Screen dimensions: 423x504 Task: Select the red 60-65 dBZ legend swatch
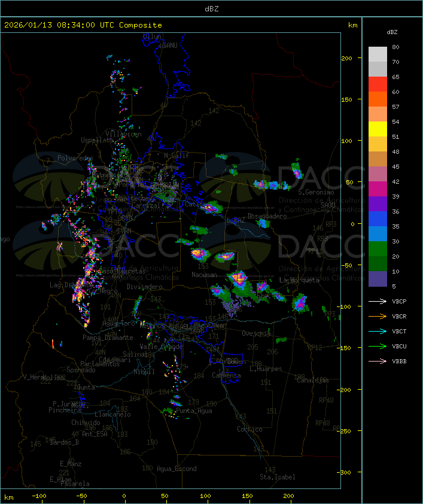coord(378,84)
